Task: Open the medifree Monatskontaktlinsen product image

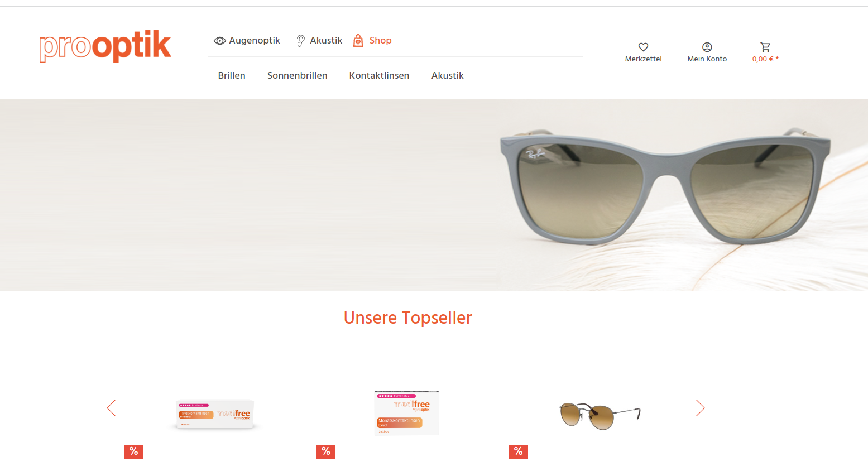Action: pos(406,413)
